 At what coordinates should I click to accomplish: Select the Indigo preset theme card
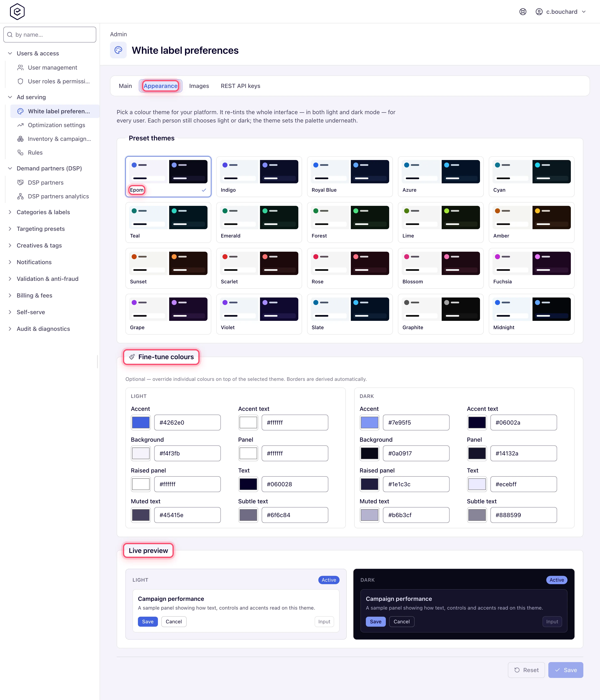click(259, 177)
